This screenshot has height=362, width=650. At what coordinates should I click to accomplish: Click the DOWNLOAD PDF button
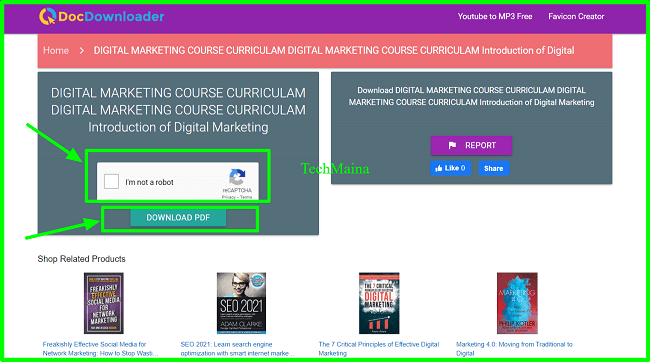pos(178,218)
